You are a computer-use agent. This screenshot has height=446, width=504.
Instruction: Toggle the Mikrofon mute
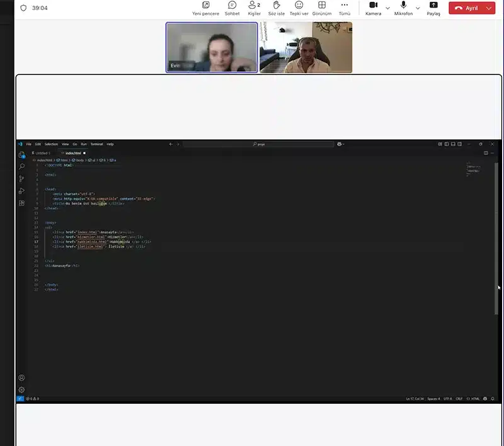point(403,8)
